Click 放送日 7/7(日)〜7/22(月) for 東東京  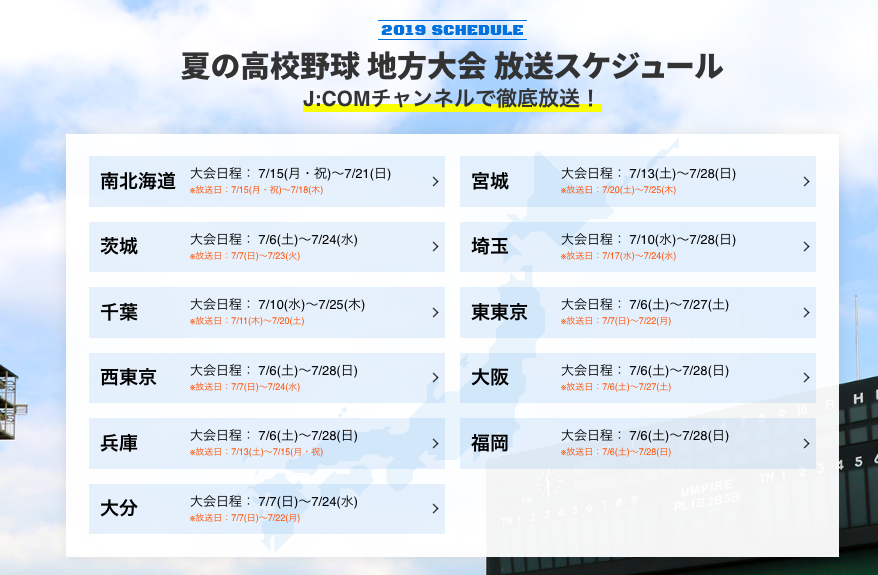pos(617,321)
